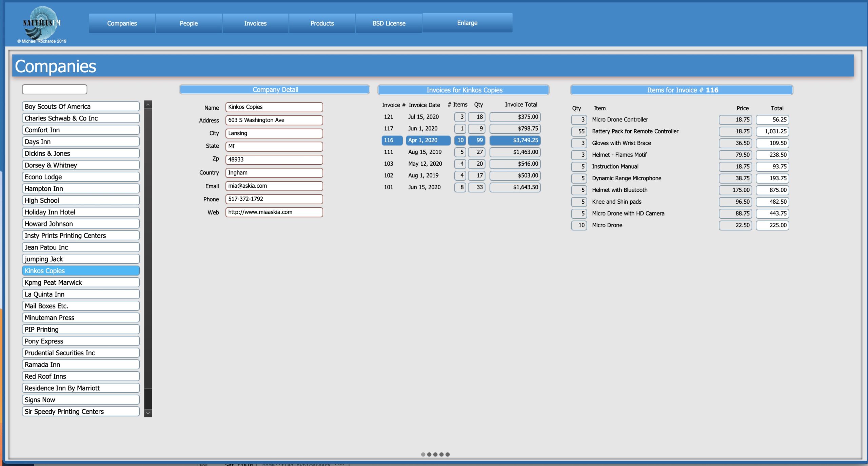Click Helmet with Bluetooth price 175.00

[735, 190]
